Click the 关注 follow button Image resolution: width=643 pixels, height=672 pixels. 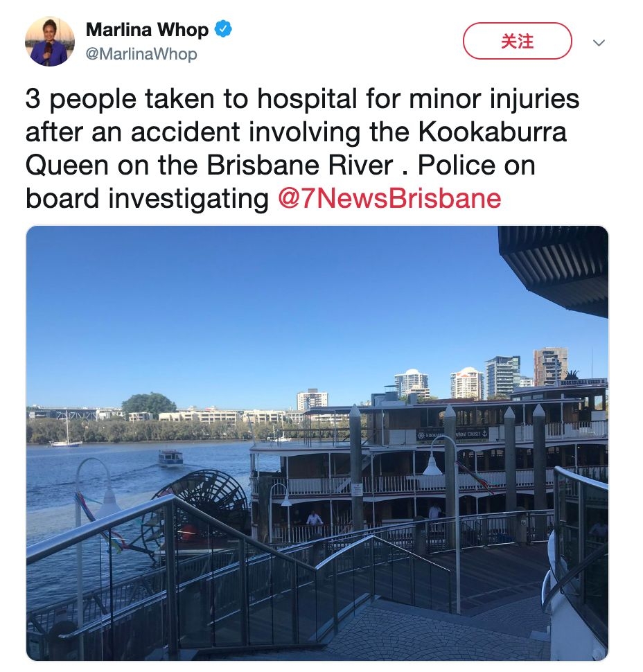pyautogui.click(x=518, y=41)
